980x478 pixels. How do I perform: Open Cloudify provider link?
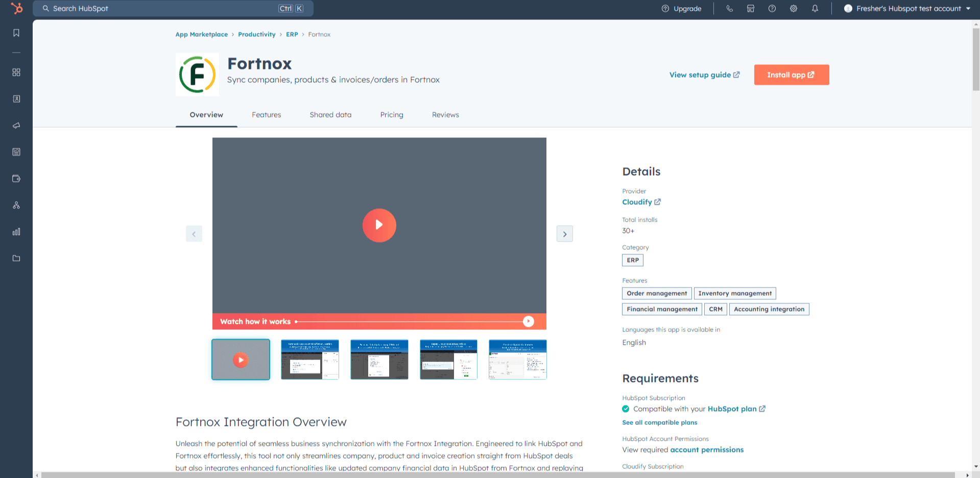pyautogui.click(x=641, y=202)
